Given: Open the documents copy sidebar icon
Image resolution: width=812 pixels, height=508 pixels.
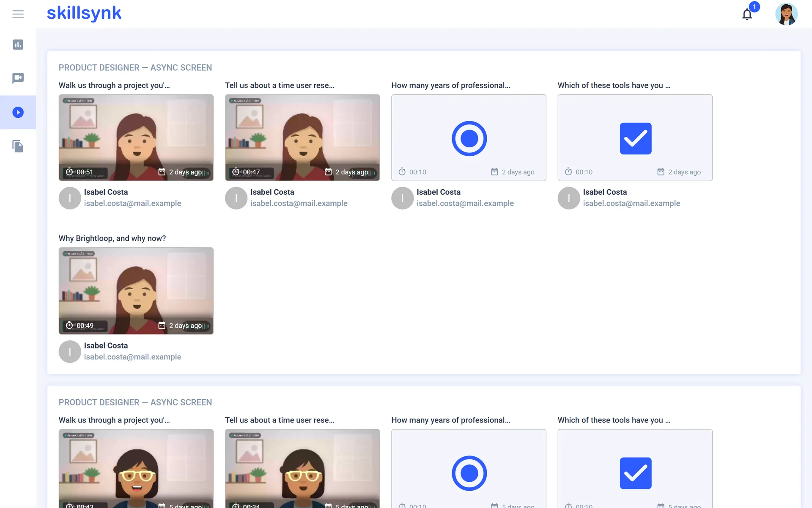Looking at the screenshot, I should tap(18, 146).
